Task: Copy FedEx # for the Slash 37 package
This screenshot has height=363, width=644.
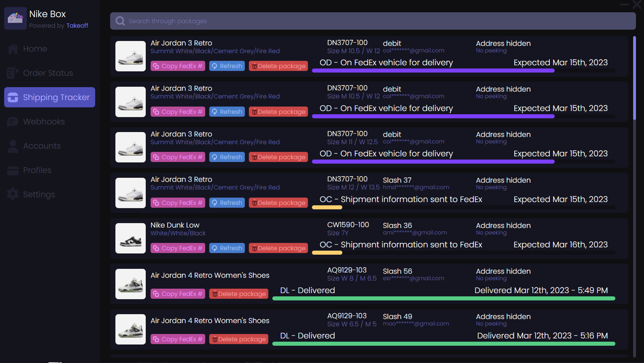Action: coord(178,203)
